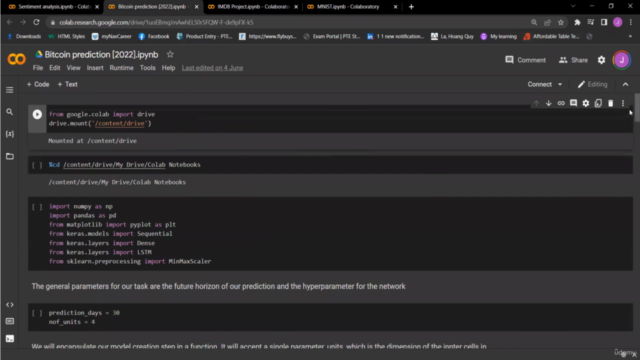Move cell up arrow in cell toolbar
This screenshot has height=360, width=640.
click(536, 103)
